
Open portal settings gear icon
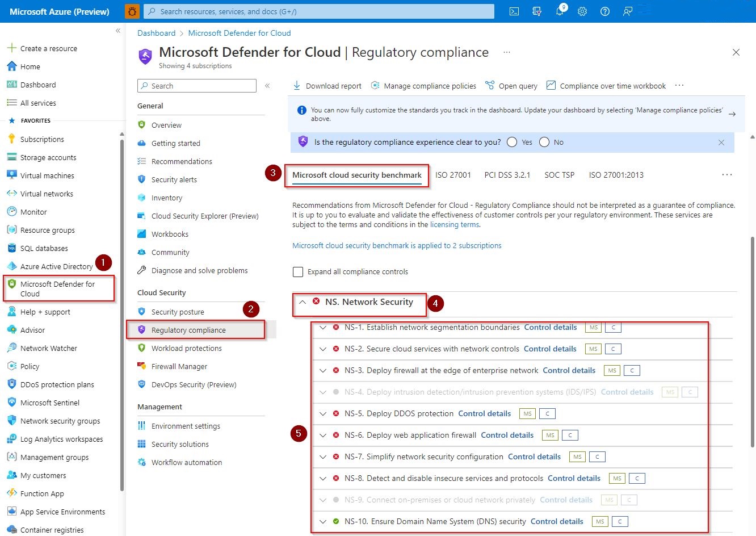(582, 11)
